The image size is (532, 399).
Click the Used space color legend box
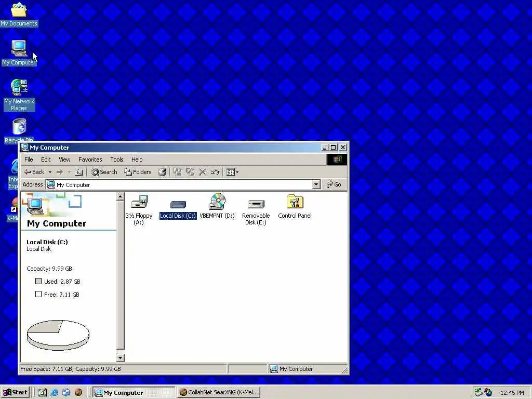coord(38,281)
